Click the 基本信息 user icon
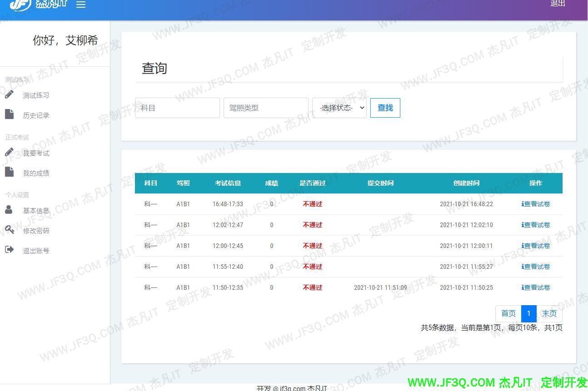This screenshot has width=588, height=391. 10,210
